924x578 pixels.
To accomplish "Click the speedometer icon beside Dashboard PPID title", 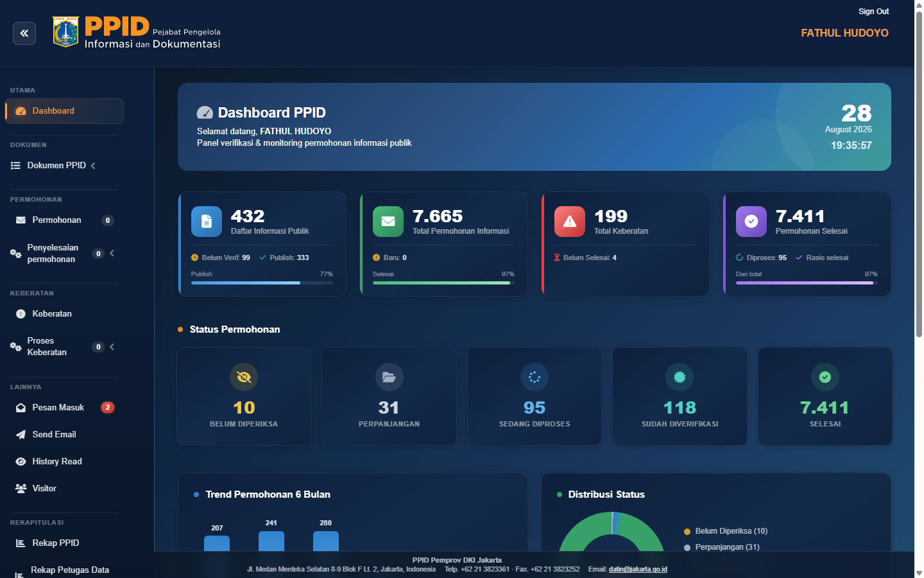I will tap(205, 113).
